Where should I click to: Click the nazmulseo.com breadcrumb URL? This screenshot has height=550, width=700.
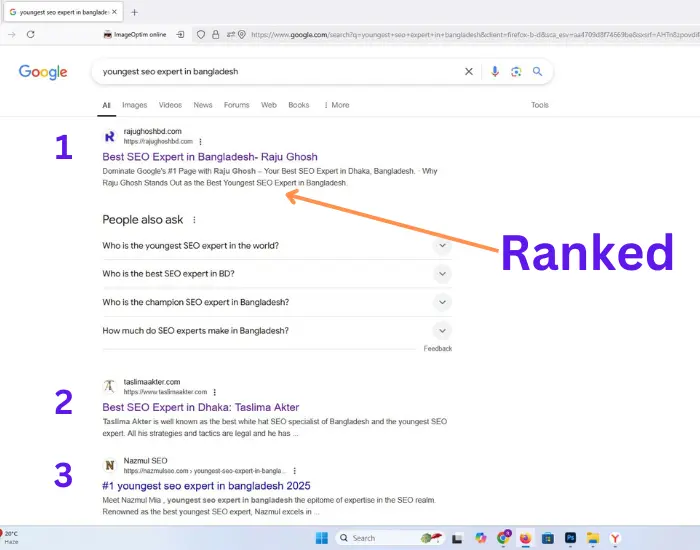tap(205, 471)
